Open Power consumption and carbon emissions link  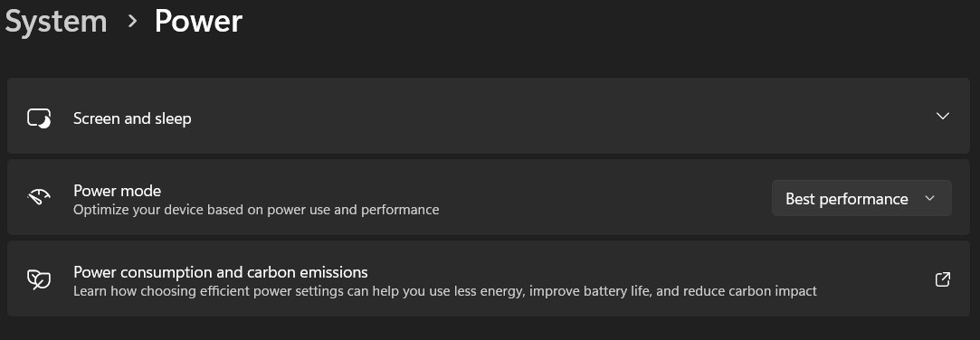(220, 272)
